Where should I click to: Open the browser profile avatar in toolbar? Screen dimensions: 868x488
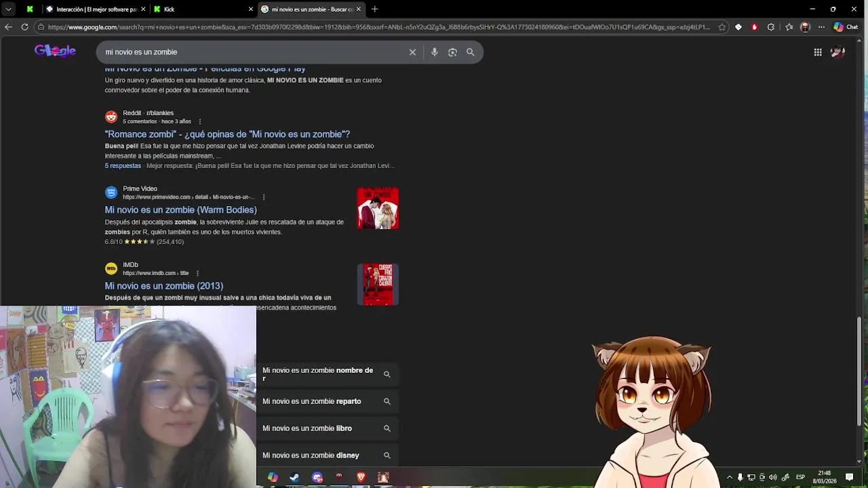coord(805,27)
